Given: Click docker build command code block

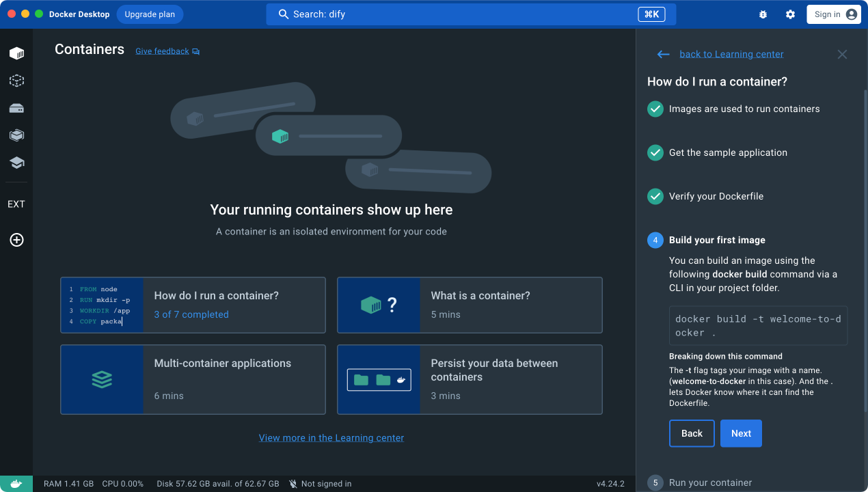Looking at the screenshot, I should pos(758,326).
